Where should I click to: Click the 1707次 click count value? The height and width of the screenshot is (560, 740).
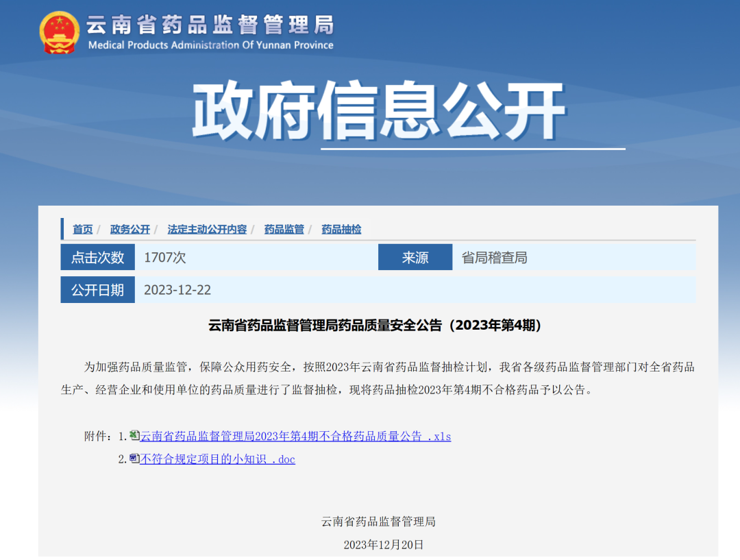(164, 258)
